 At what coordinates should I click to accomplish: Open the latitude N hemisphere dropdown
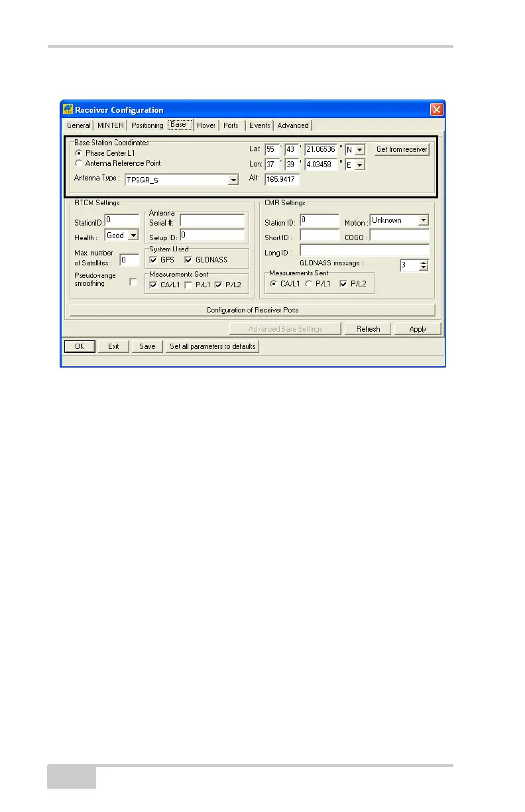[x=360, y=151]
